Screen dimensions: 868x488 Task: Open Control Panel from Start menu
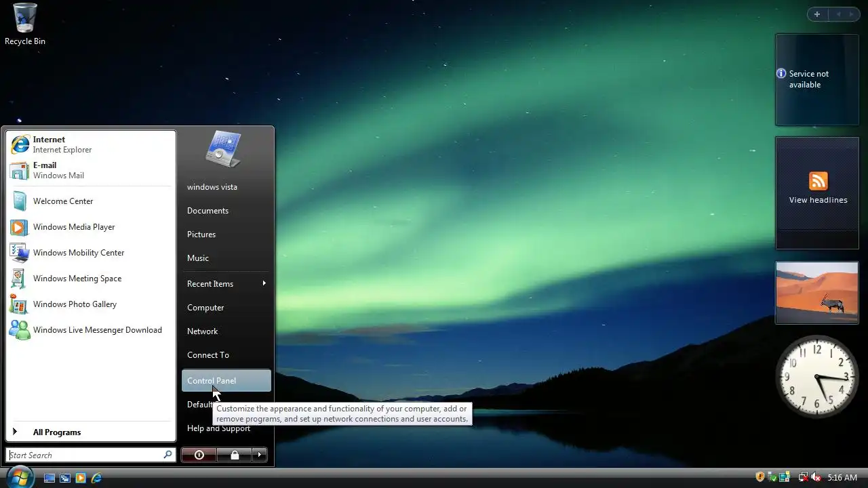(x=226, y=381)
